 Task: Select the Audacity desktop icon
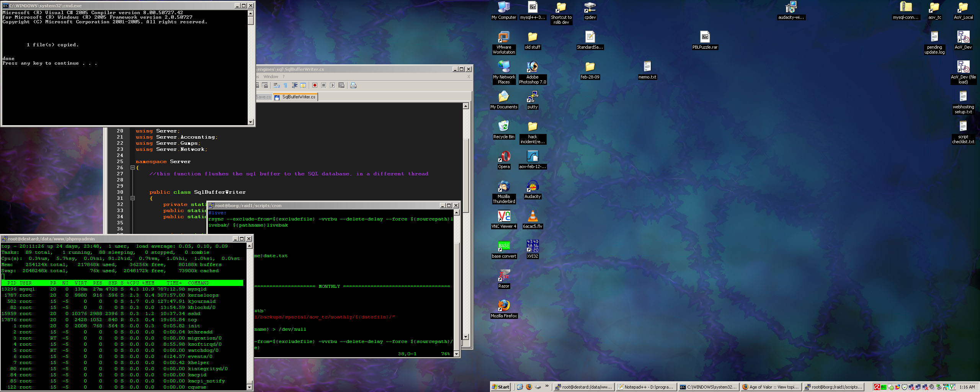tap(532, 189)
